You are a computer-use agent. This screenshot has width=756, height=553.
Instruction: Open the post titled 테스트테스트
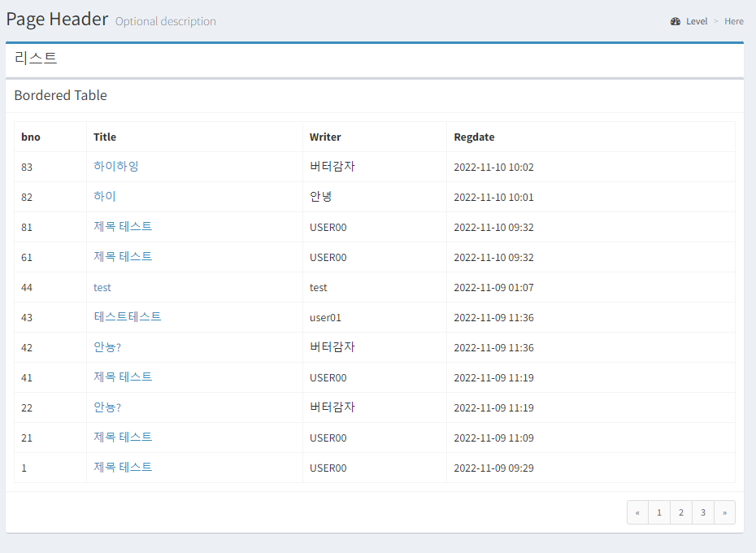tap(128, 316)
